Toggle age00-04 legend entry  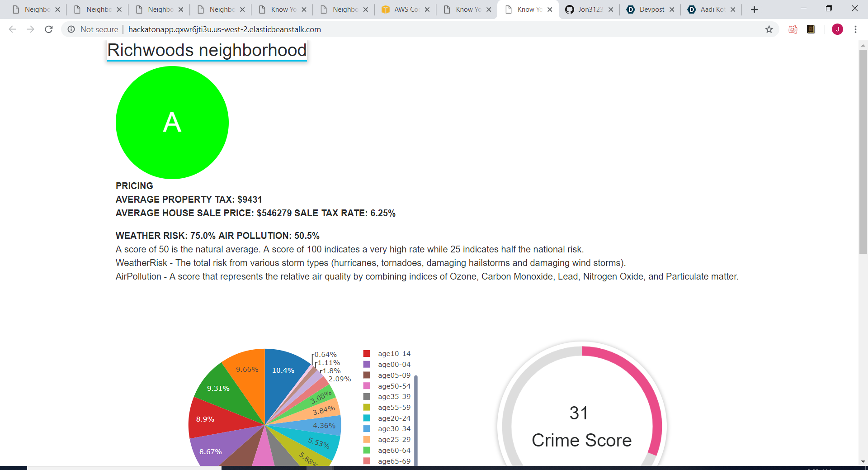click(x=387, y=365)
